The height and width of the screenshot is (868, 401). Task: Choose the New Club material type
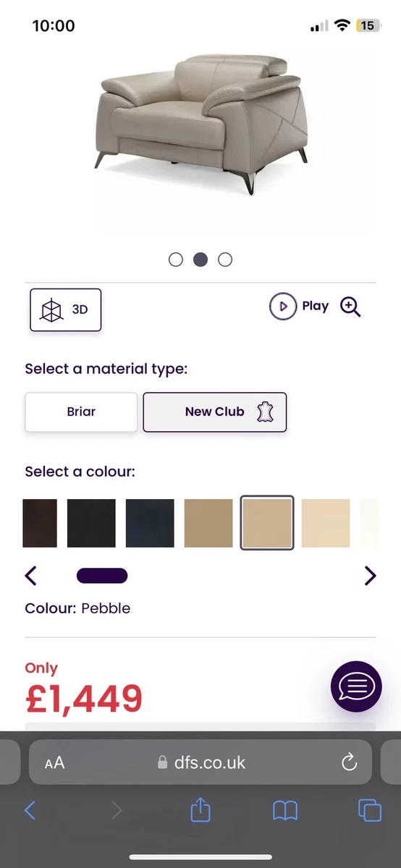[215, 412]
